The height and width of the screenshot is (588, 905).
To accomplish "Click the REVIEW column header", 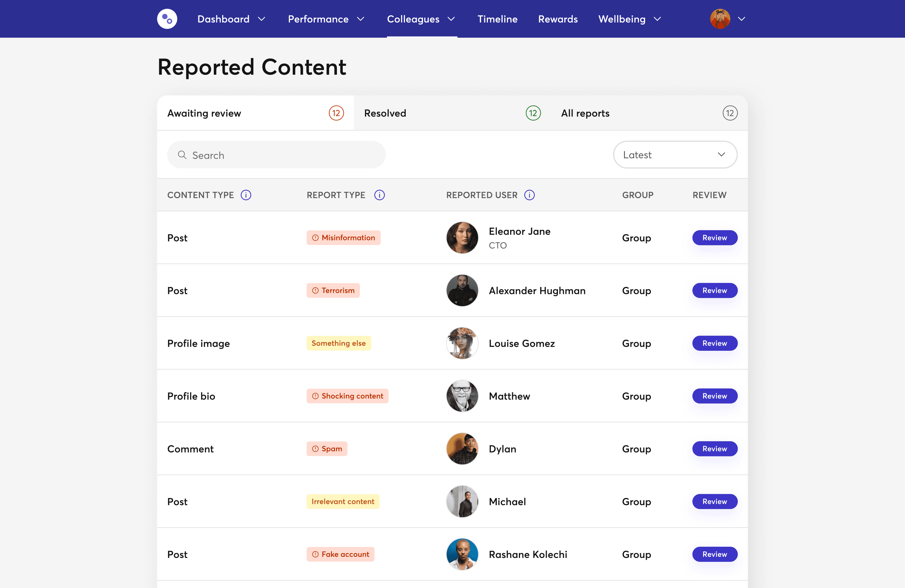I will (709, 195).
